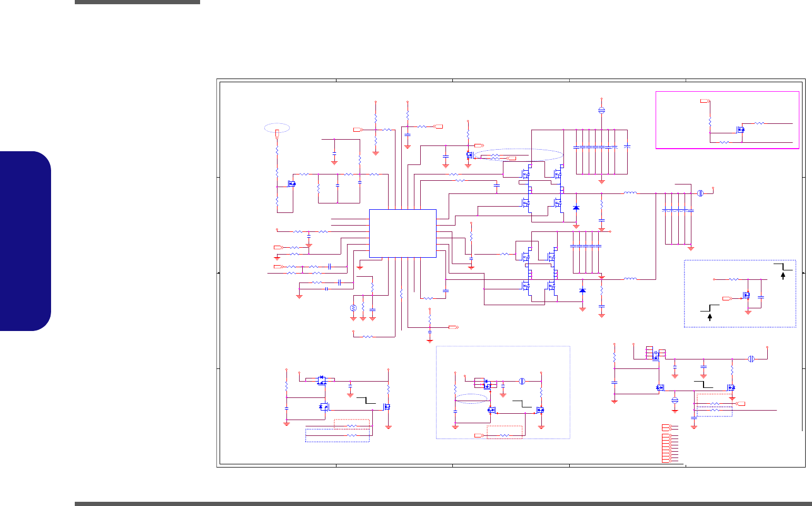Click the upper solid blue diode symbol

[x=576, y=208]
